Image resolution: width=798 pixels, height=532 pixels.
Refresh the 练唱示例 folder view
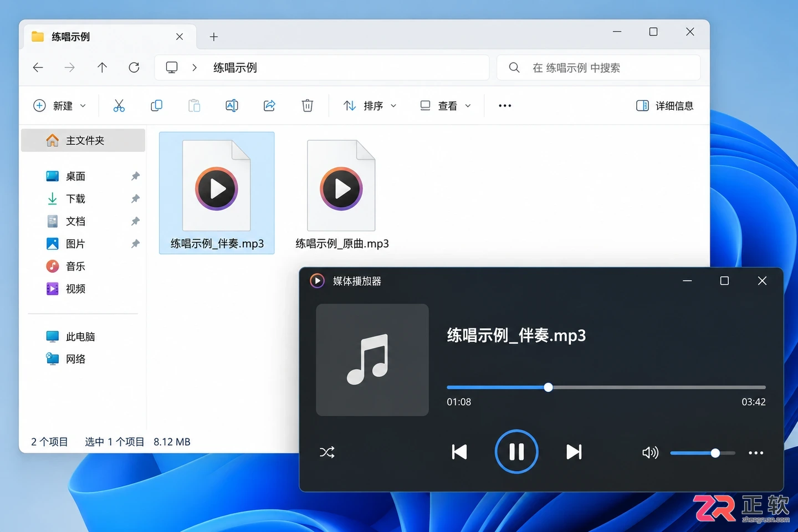[134, 68]
